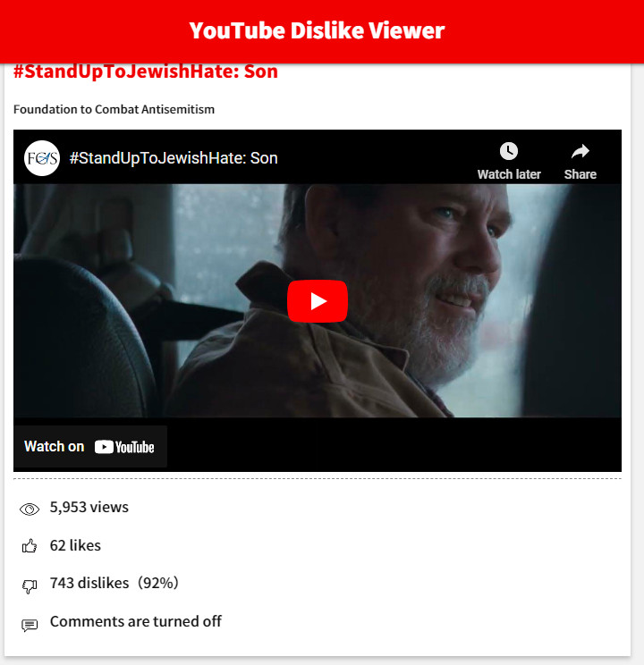Click the white video title inside the player

click(174, 158)
